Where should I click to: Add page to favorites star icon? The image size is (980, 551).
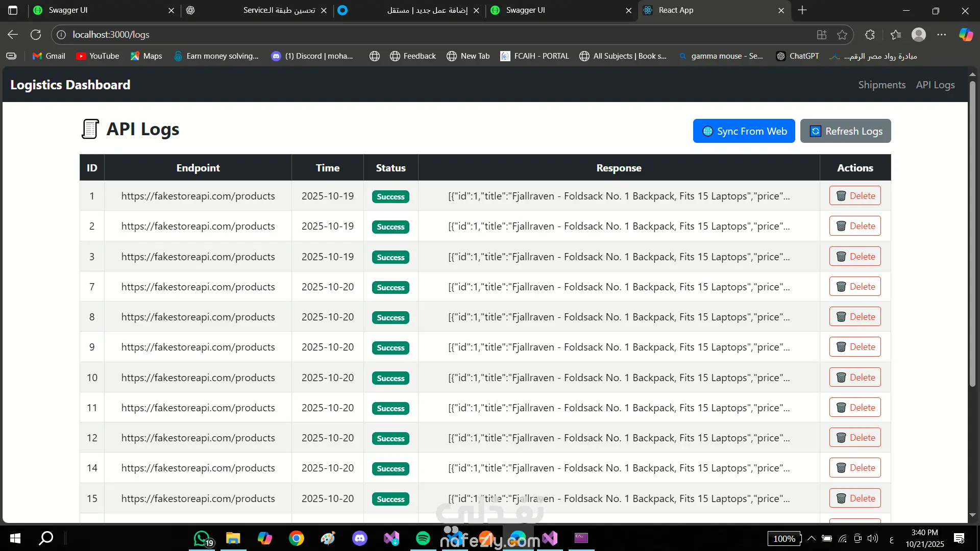842,35
